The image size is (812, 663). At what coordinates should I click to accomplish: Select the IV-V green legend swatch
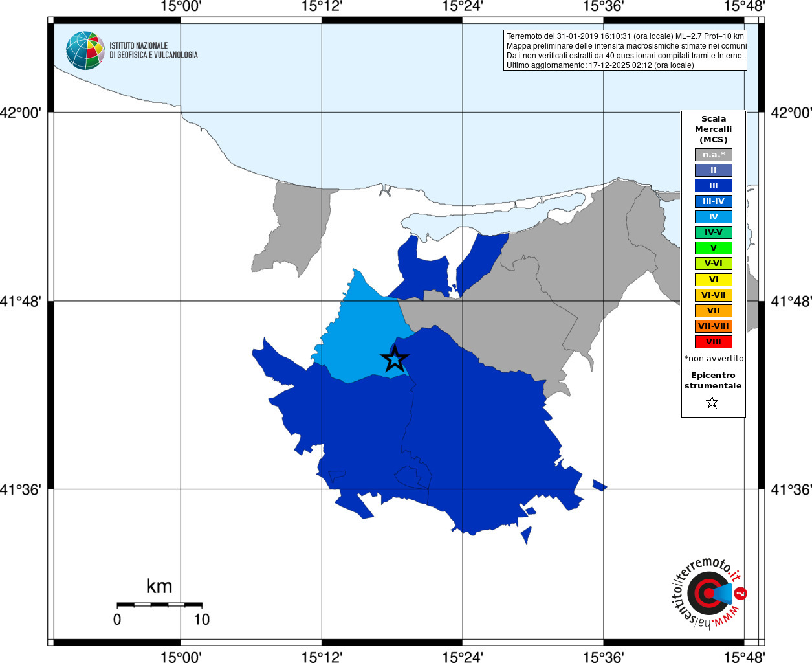pos(714,232)
